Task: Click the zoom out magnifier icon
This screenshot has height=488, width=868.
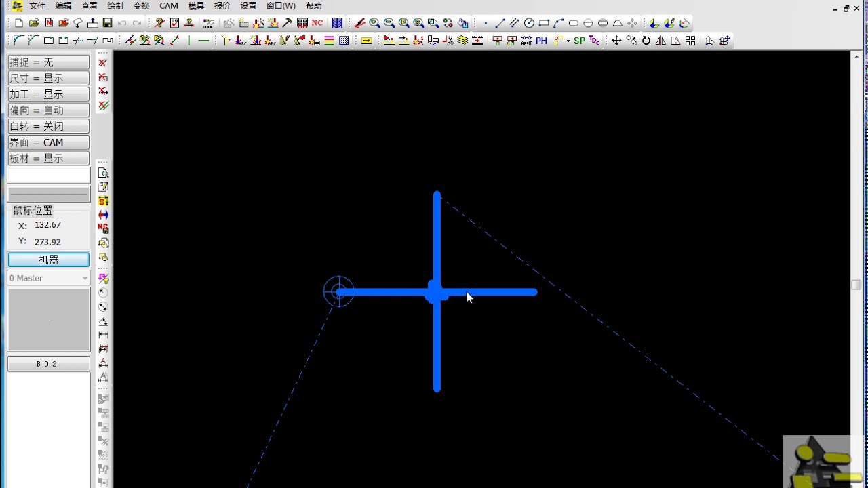Action: pyautogui.click(x=389, y=23)
